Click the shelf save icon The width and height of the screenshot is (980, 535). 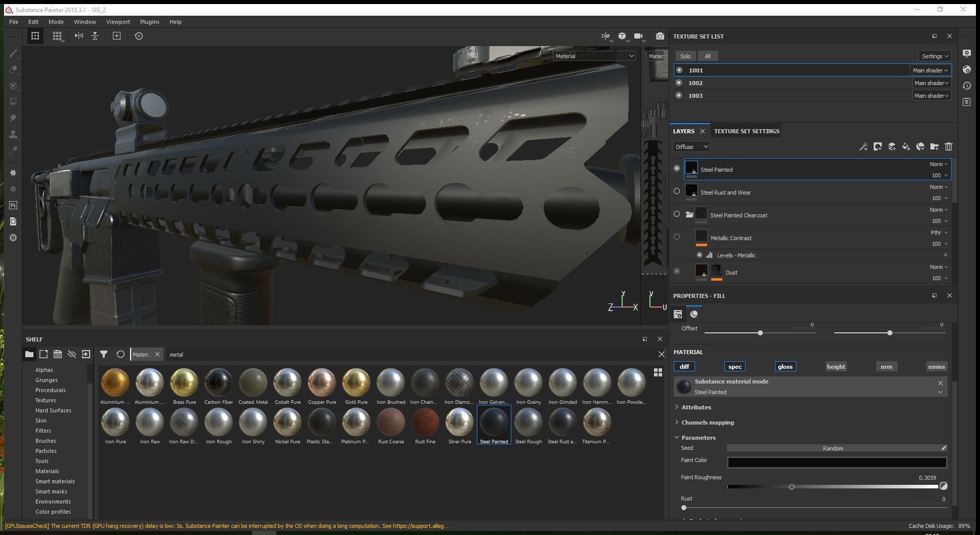58,354
